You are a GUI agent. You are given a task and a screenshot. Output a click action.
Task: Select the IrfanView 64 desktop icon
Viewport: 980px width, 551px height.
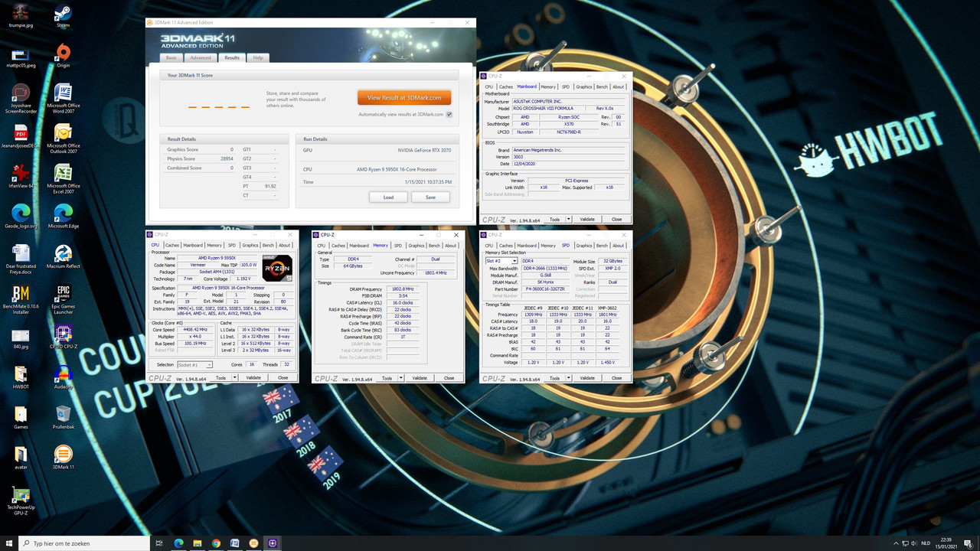click(x=21, y=178)
